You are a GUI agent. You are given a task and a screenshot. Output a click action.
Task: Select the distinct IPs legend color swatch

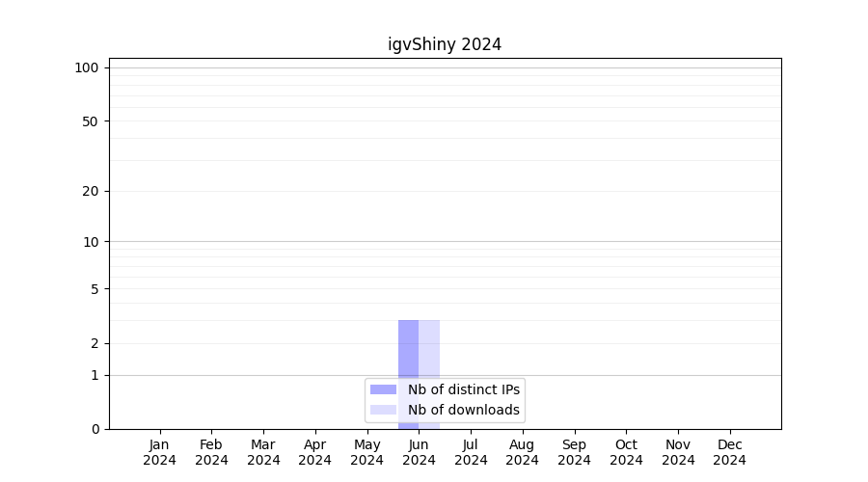(383, 389)
